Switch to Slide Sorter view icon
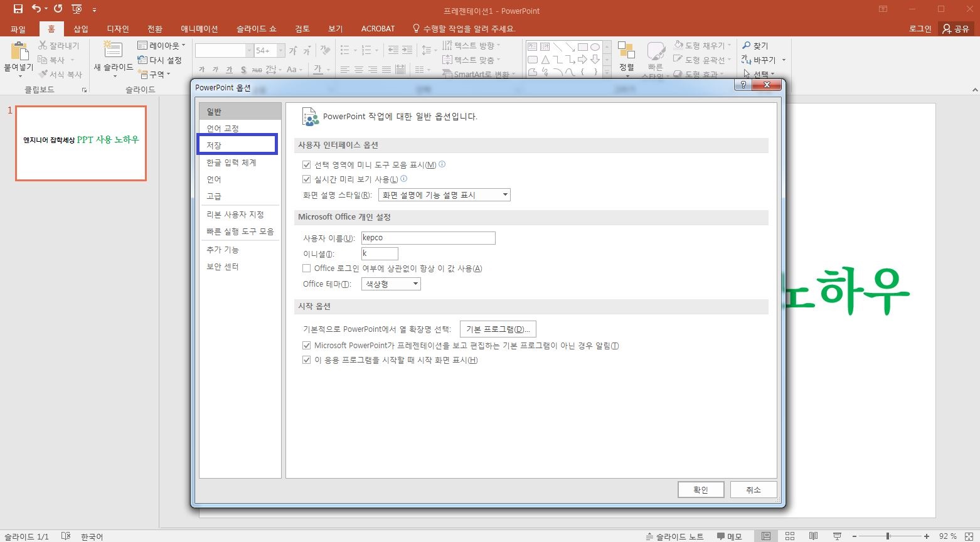Image resolution: width=980 pixels, height=542 pixels. [790, 536]
